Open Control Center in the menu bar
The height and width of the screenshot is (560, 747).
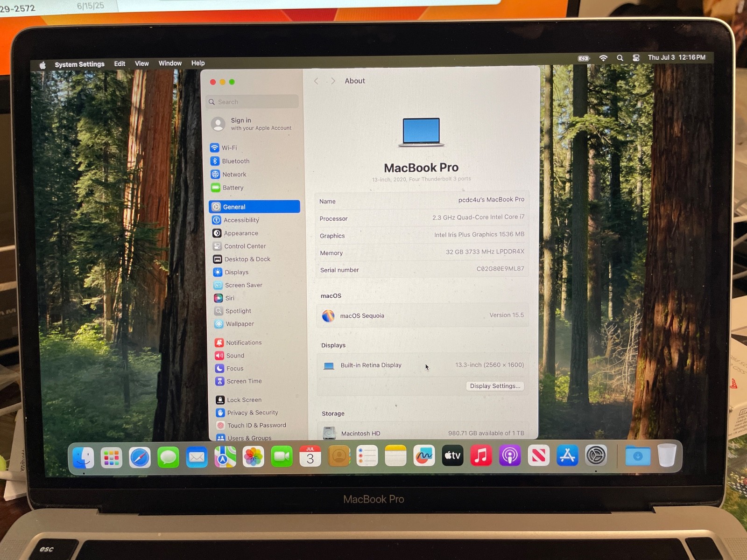pos(636,58)
